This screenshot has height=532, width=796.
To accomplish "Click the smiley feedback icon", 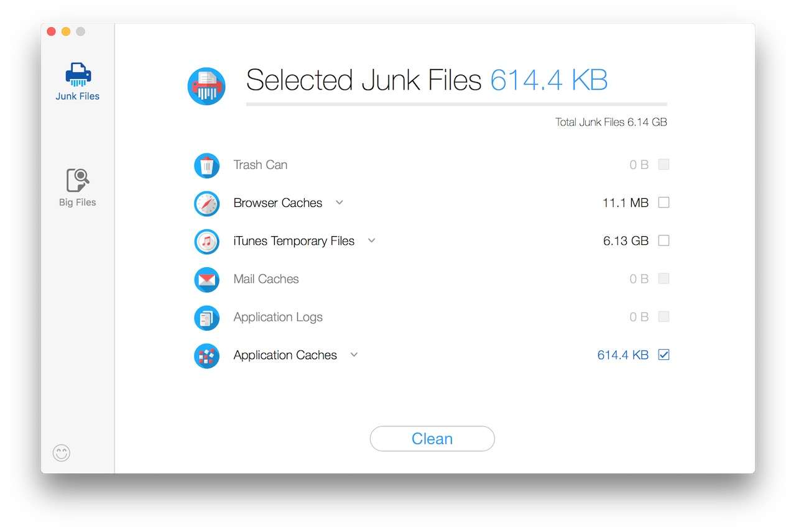I will pyautogui.click(x=62, y=453).
